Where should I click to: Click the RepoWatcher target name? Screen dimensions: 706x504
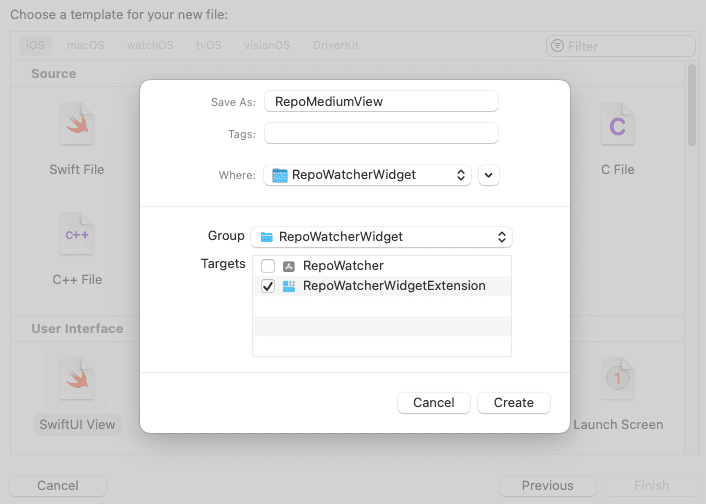click(343, 266)
